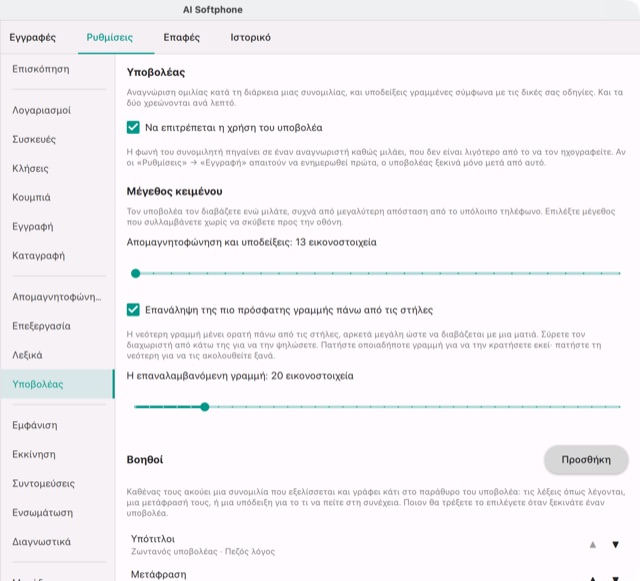Click the 'Βοηθοί' section heading

click(144, 460)
